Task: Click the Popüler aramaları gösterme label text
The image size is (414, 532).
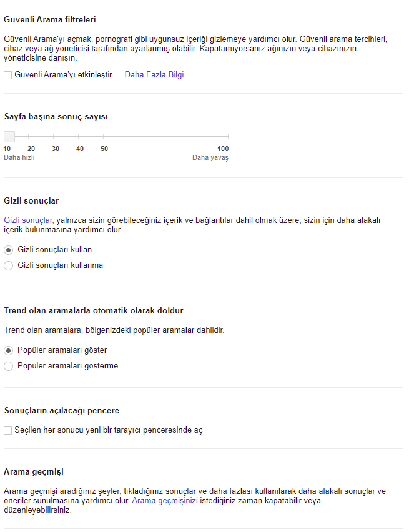Action: 67,366
